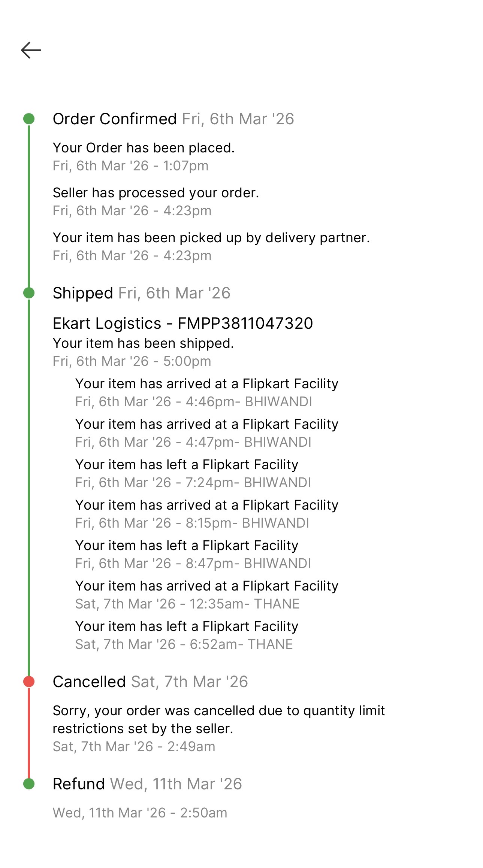The width and height of the screenshot is (483, 868).
Task: Open Ekart Logistics tracking number FMPP3811047320
Action: (x=183, y=324)
